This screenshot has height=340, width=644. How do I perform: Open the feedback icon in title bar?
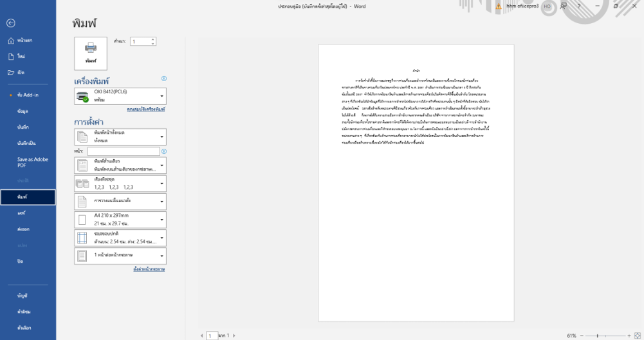click(x=563, y=6)
